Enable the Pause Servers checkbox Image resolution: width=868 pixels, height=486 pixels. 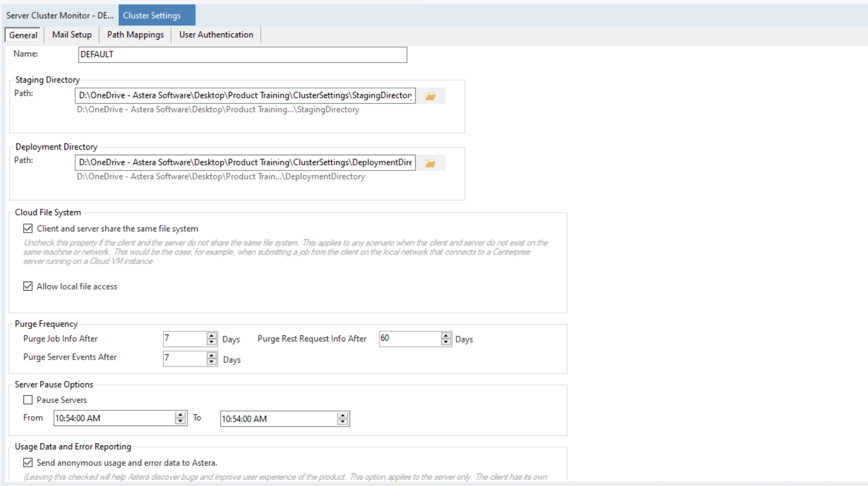28,400
